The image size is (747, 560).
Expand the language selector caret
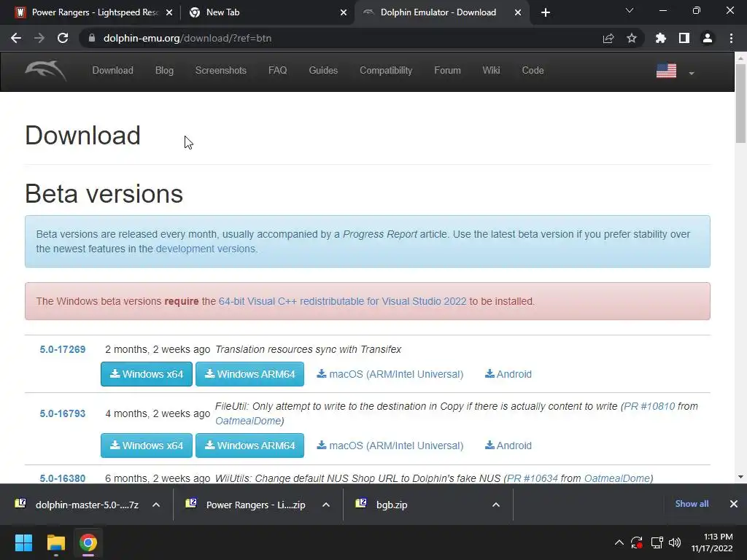point(692,74)
